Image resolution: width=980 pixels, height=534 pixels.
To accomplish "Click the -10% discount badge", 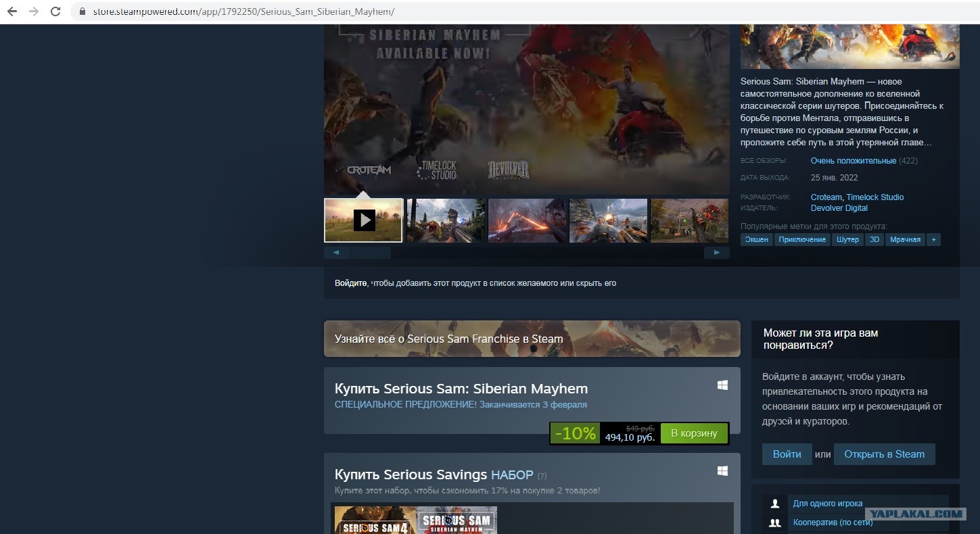I will [576, 433].
